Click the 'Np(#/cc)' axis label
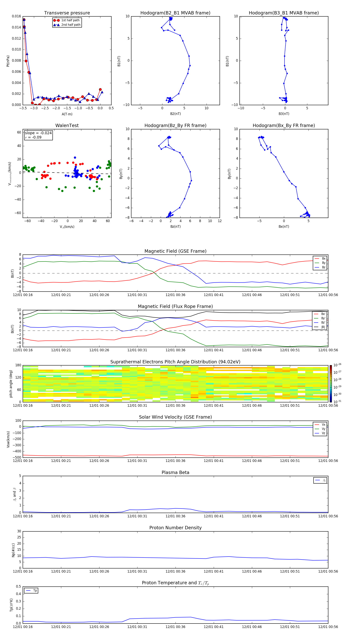The height and width of the screenshot is (644, 351). click(x=13, y=550)
